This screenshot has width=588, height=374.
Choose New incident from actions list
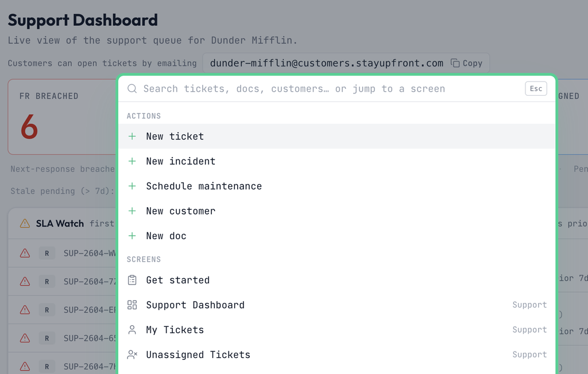tap(336, 161)
